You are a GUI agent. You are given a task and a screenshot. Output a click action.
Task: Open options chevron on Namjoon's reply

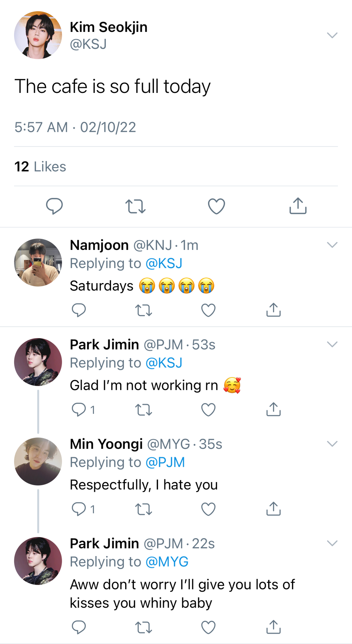[332, 245]
